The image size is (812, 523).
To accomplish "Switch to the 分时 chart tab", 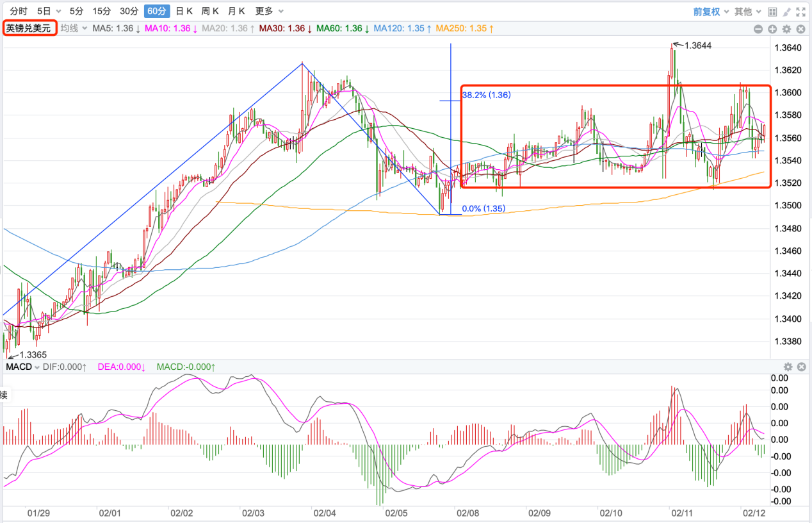I will click(19, 12).
